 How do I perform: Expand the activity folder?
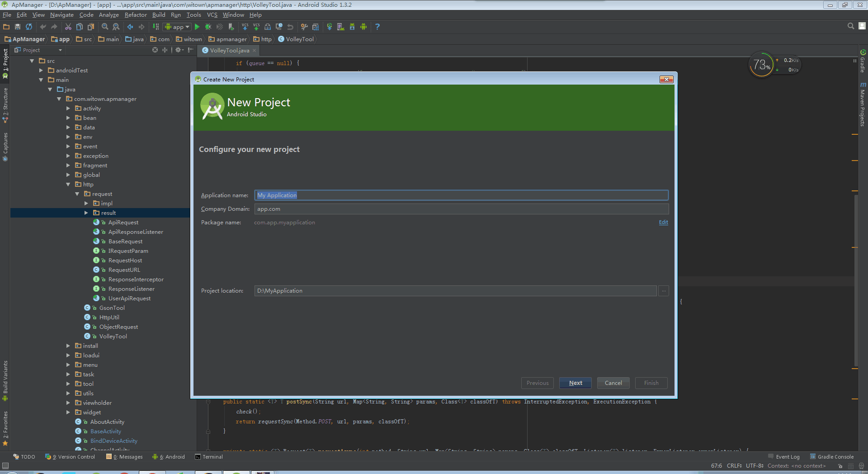pos(68,109)
